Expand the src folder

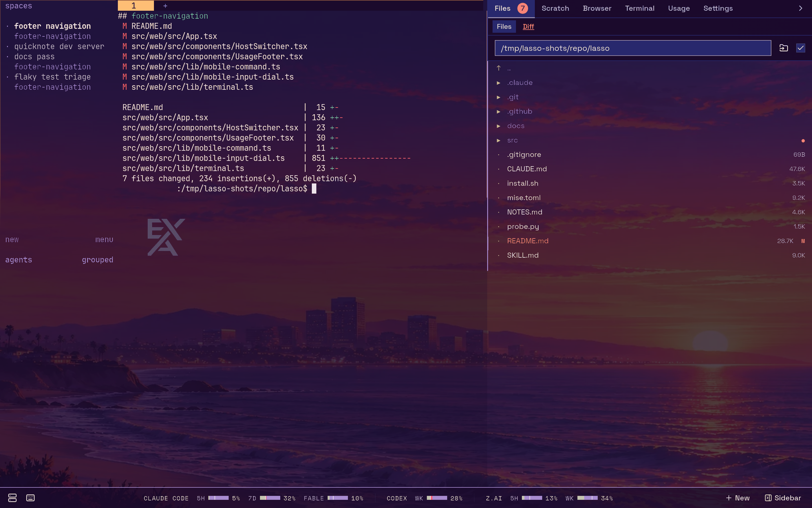498,141
